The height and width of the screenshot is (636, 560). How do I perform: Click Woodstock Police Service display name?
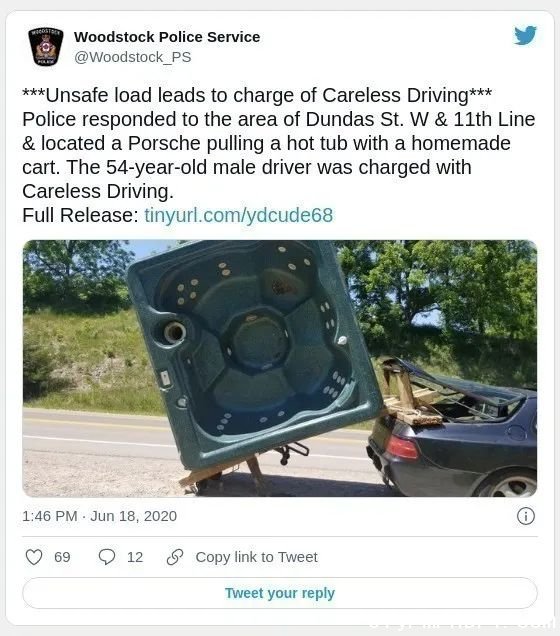(x=167, y=37)
